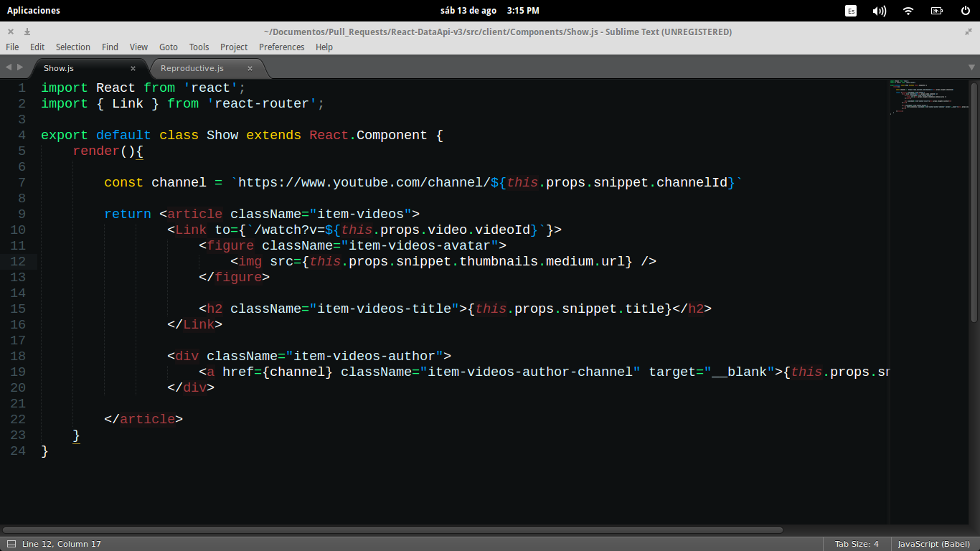980x551 pixels.
Task: Click the minimap code preview
Action: (929, 97)
